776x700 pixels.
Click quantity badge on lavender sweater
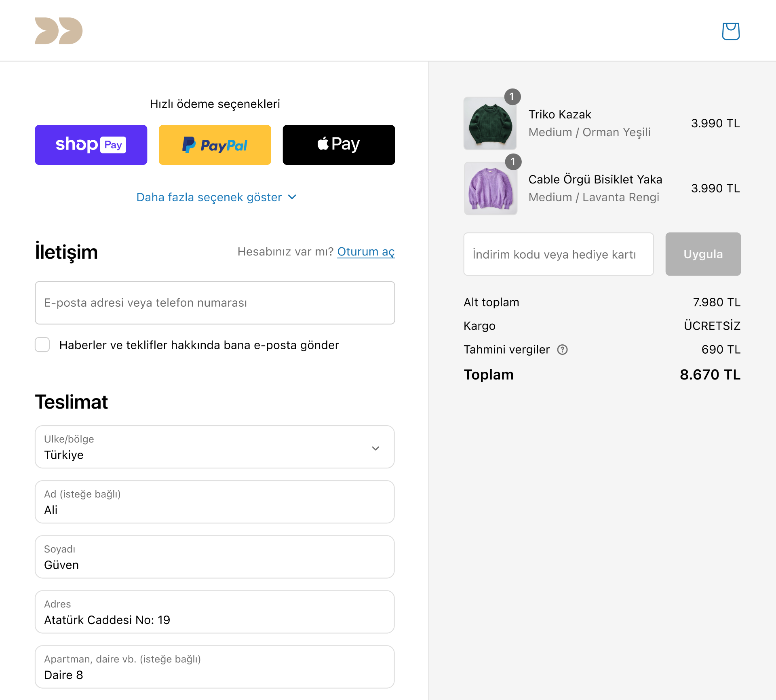coord(513,162)
